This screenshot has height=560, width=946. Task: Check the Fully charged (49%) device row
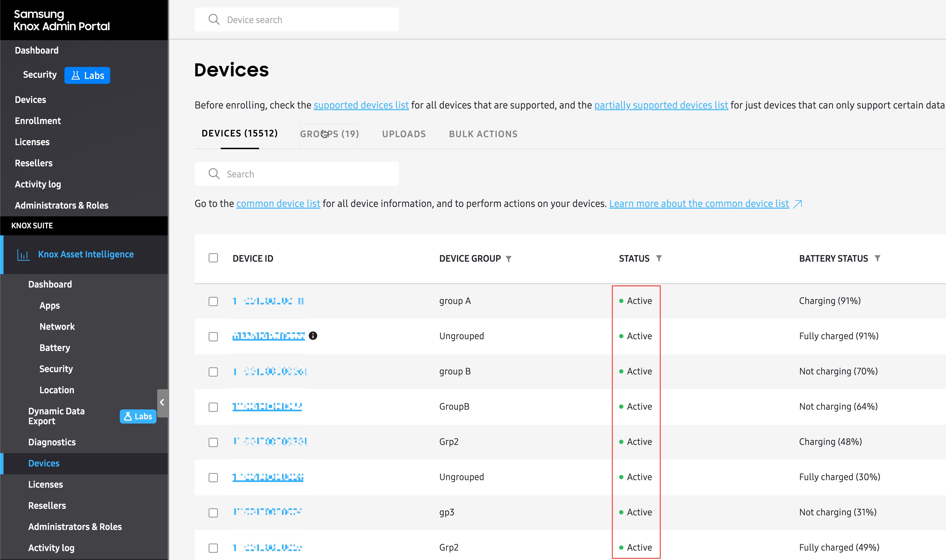click(x=213, y=548)
